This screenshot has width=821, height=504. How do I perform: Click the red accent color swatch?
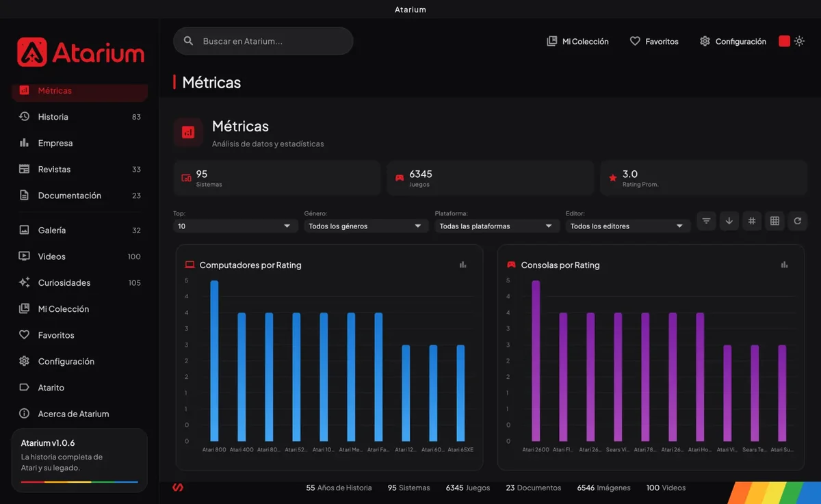coord(784,41)
